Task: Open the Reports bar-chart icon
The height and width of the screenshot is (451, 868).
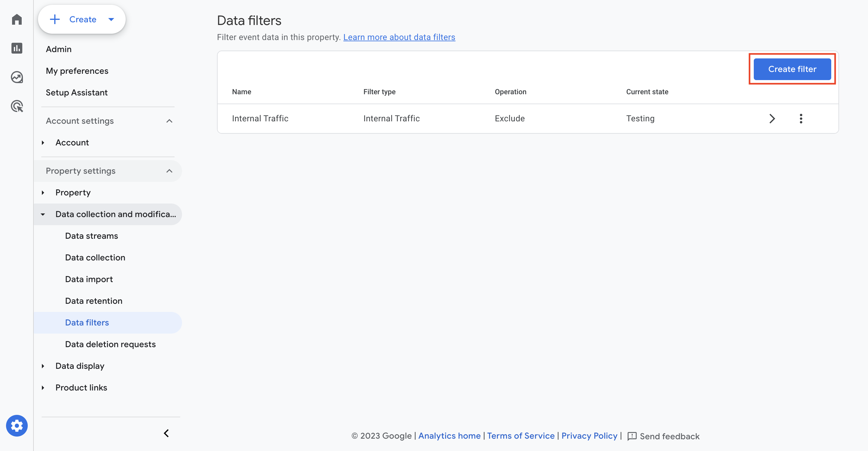Action: 17,48
